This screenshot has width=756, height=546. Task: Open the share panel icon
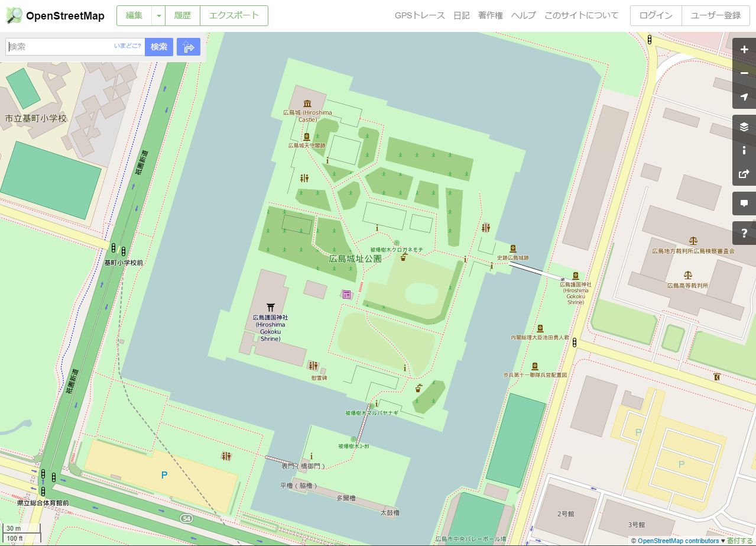pos(744,174)
